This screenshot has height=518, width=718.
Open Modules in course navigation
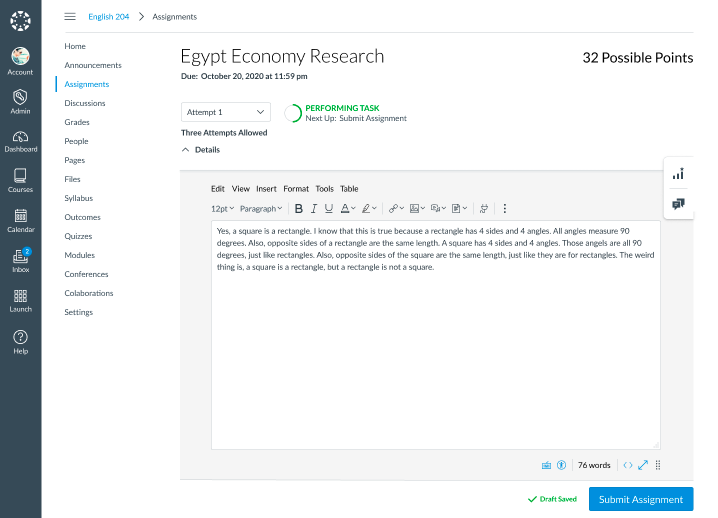click(x=80, y=255)
